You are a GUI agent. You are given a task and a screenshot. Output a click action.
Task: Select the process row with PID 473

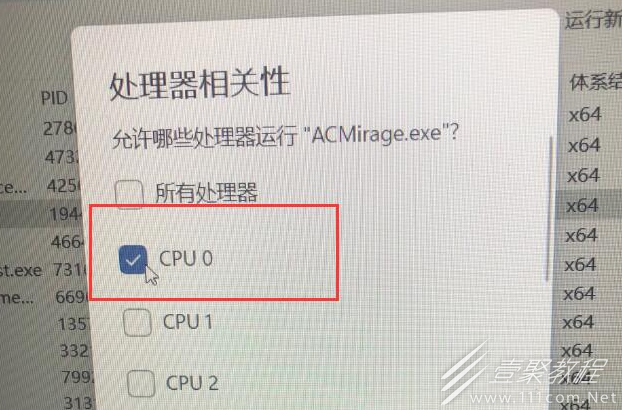[40, 157]
